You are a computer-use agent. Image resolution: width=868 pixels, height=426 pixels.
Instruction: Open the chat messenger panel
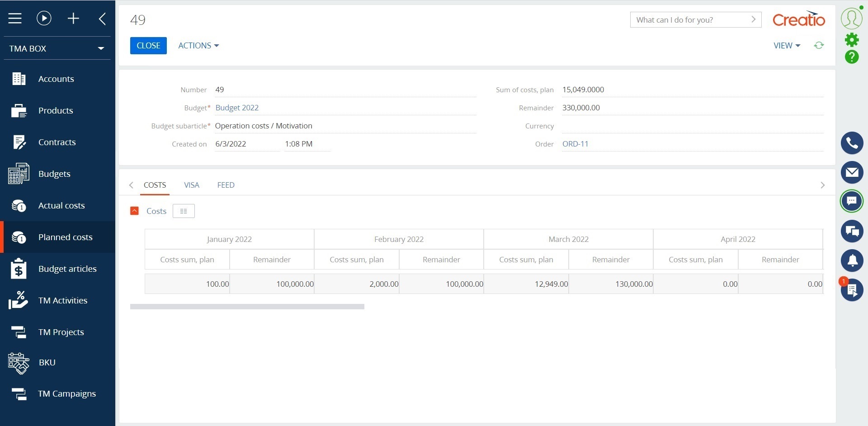pos(853,201)
